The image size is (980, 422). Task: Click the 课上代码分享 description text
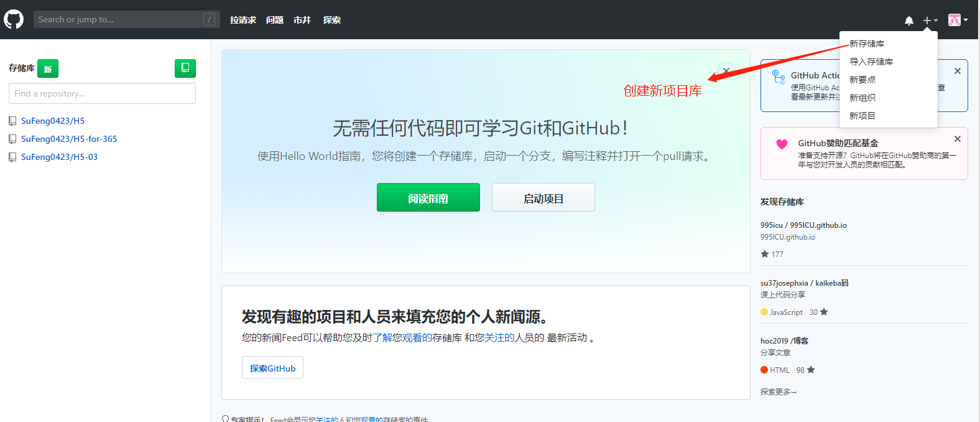click(x=783, y=295)
